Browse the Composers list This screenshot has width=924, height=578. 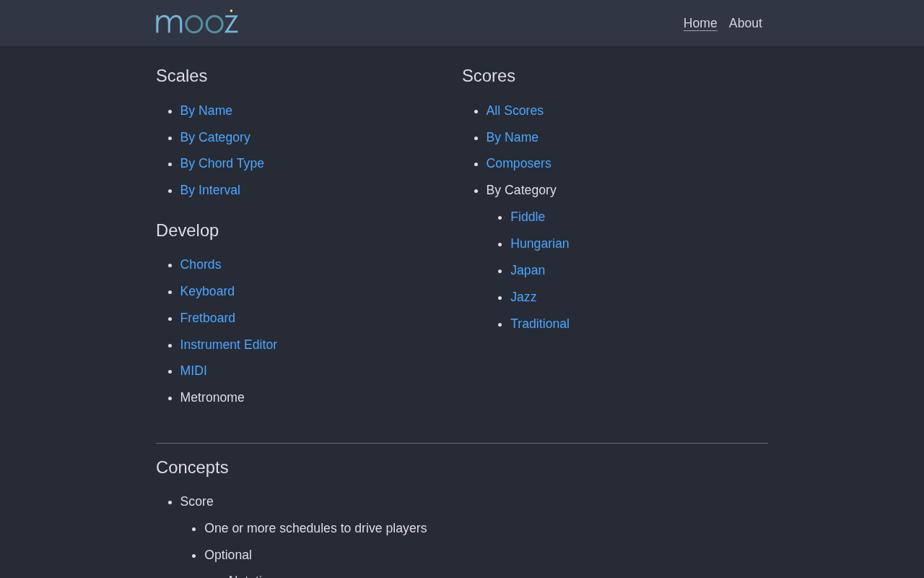click(519, 163)
